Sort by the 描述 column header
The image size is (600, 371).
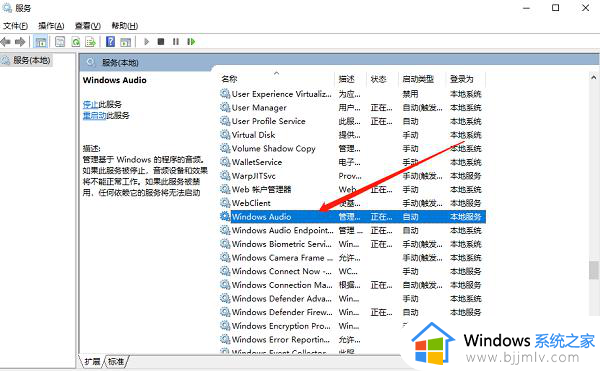click(347, 79)
